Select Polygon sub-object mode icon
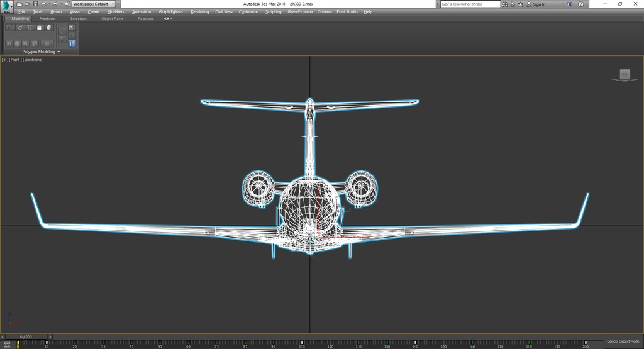Viewport: 644px width, 349px height. coord(39,28)
